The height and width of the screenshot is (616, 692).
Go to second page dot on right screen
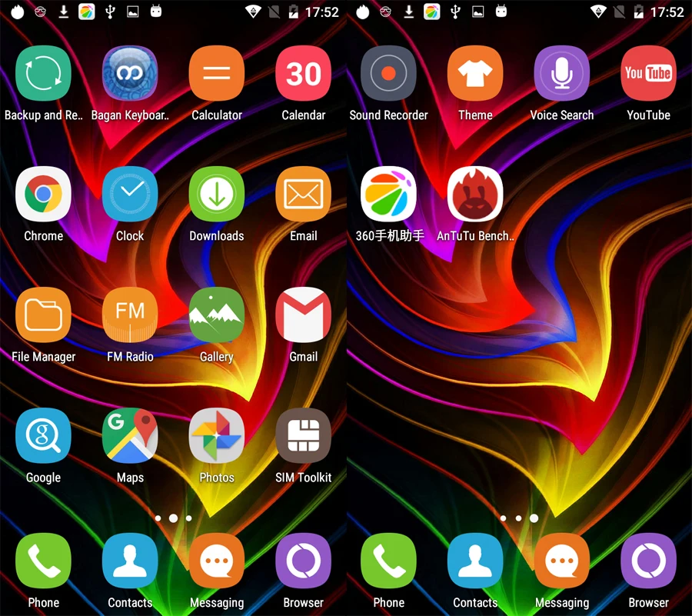pyautogui.click(x=518, y=518)
